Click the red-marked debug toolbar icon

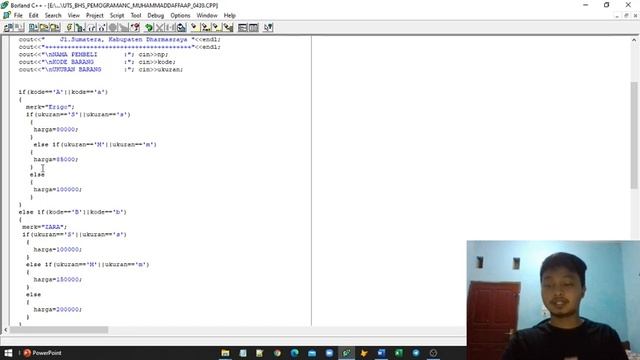tap(135, 27)
